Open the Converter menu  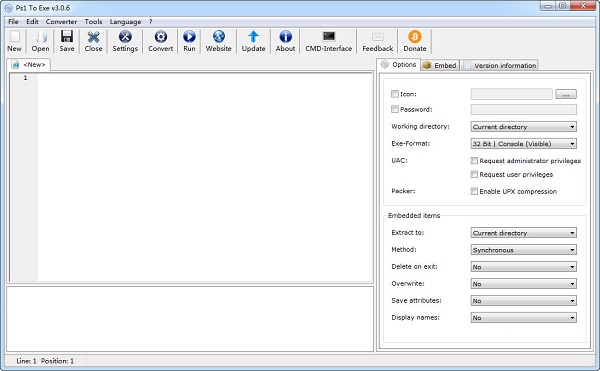[x=61, y=22]
